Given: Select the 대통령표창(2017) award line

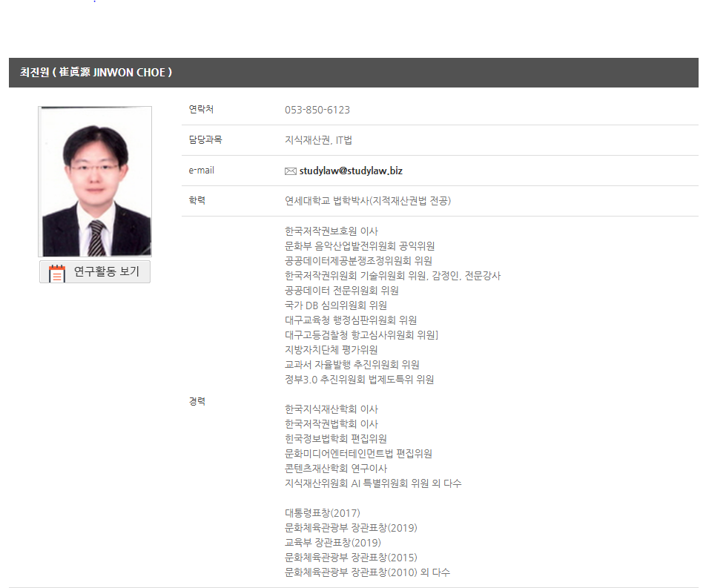Looking at the screenshot, I should 323,513.
